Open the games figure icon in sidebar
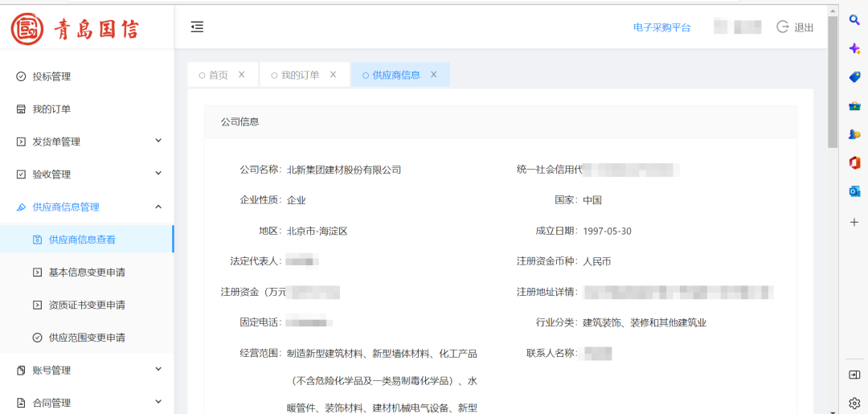The height and width of the screenshot is (414, 868). [x=854, y=134]
